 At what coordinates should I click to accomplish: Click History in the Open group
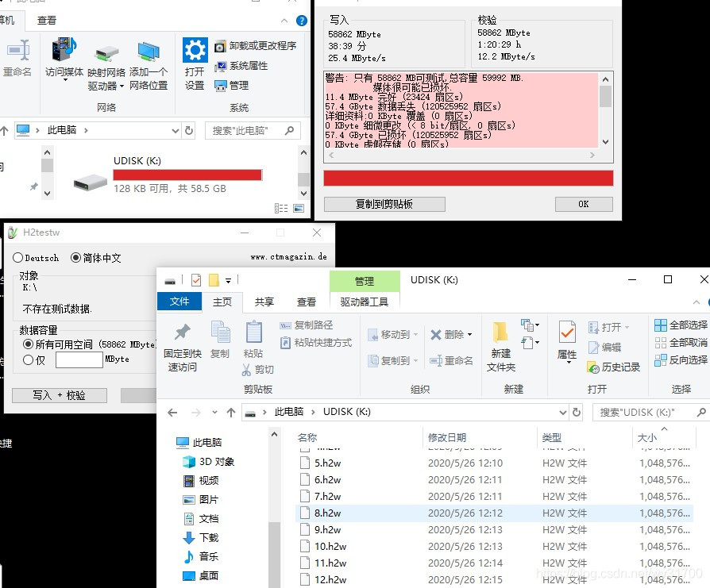[614, 367]
